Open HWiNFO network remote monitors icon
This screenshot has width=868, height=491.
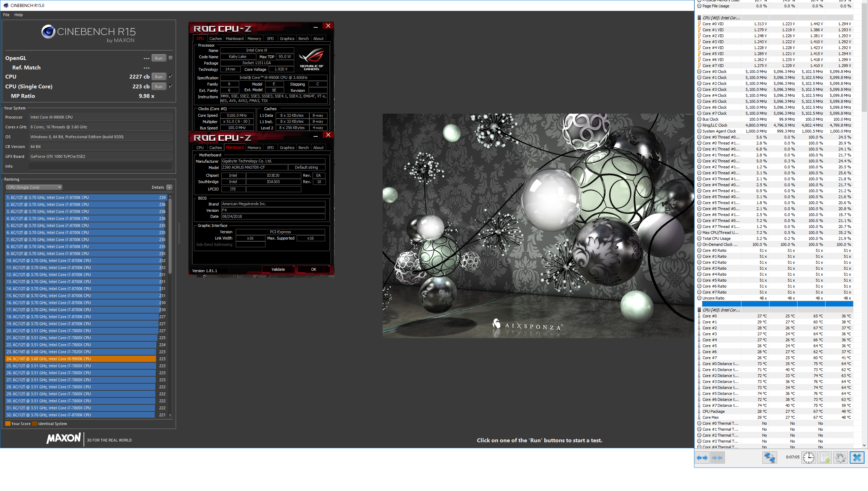(770, 458)
